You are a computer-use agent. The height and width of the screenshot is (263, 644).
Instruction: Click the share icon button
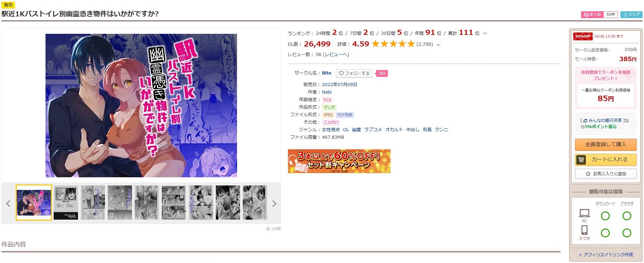click(x=631, y=15)
